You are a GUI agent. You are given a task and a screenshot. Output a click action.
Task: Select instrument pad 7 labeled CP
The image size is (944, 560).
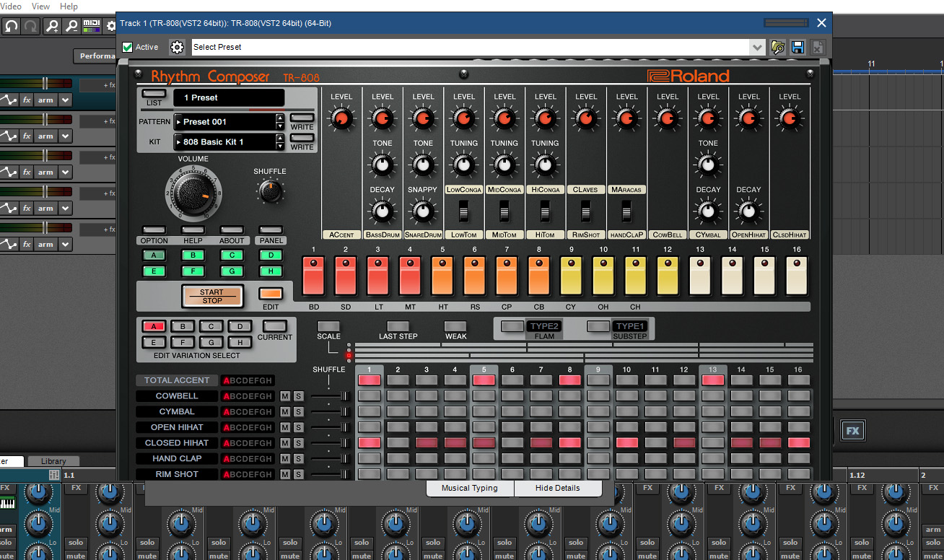click(x=507, y=276)
